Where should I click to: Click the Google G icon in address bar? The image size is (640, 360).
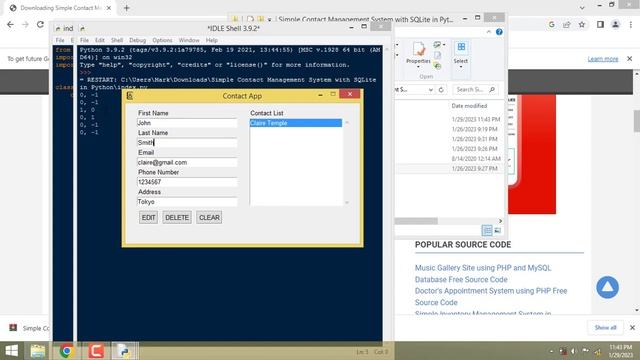[x=552, y=24]
